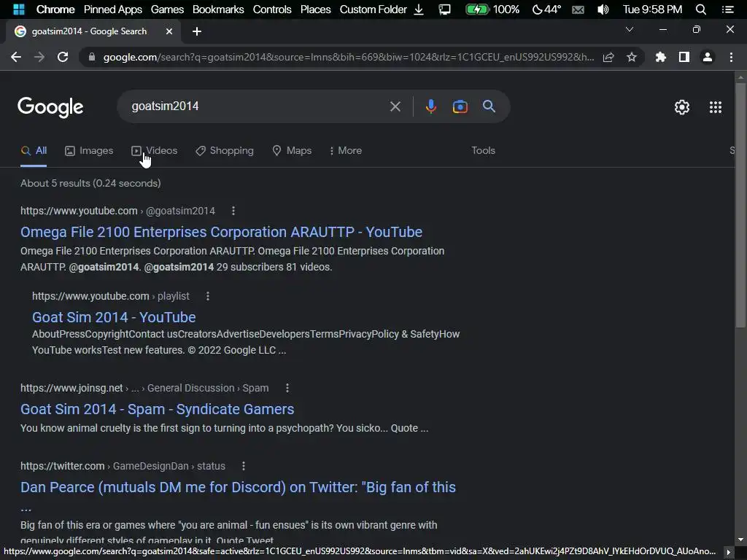Open the Extensions puzzle icon
Viewport: 747px width, 560px height.
point(660,57)
